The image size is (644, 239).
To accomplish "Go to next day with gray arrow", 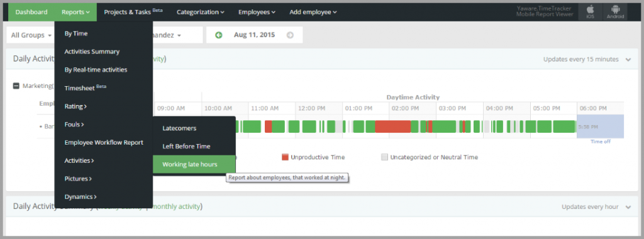I will coord(290,35).
